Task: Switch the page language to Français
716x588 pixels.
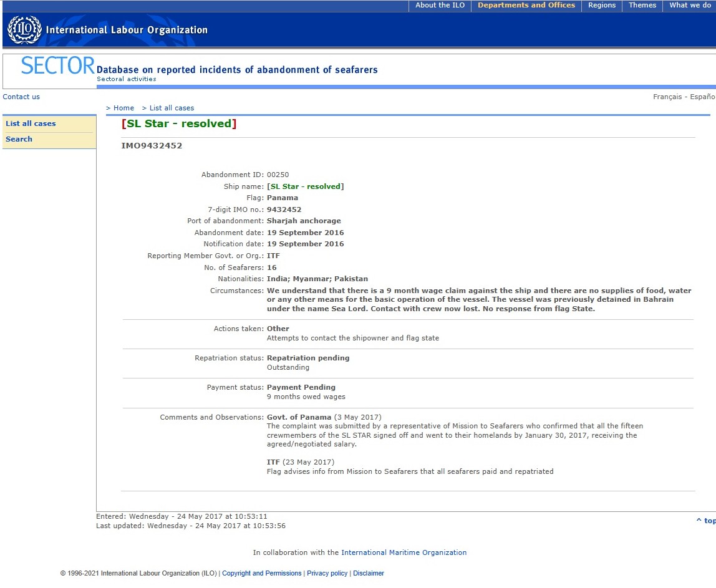Action: 667,97
